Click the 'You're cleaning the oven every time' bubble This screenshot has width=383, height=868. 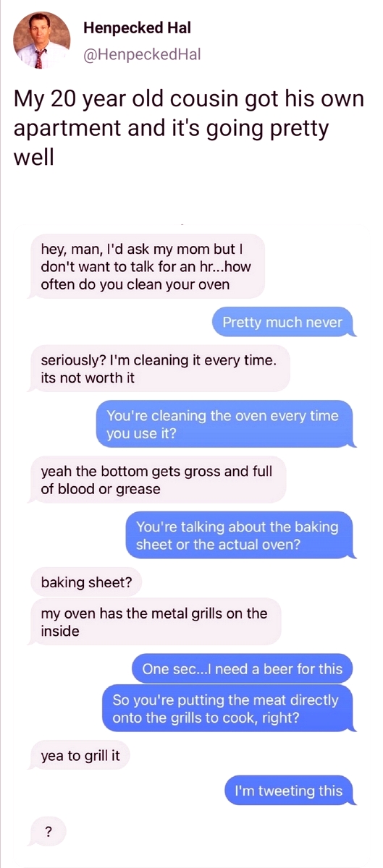(224, 424)
